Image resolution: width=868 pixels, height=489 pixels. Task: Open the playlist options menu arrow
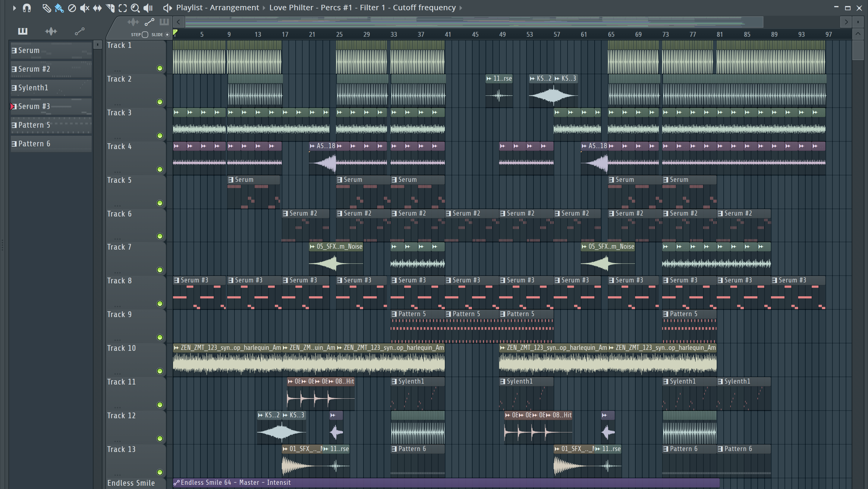(14, 8)
